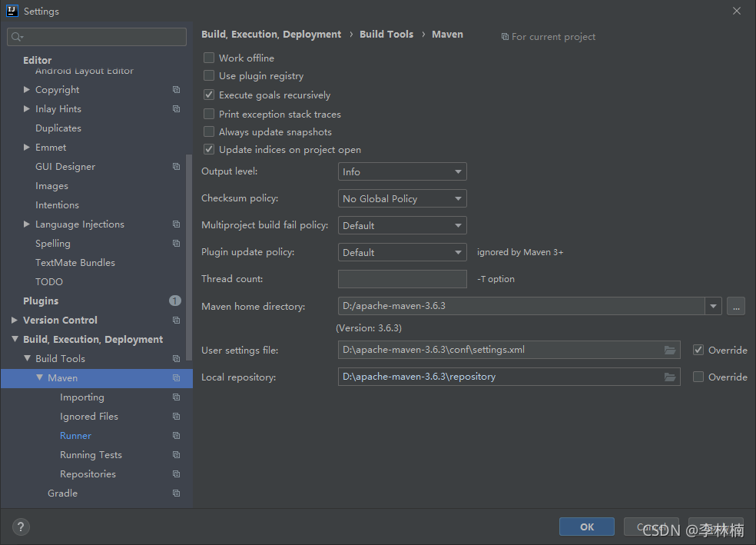Close the Settings dialog

[x=737, y=11]
